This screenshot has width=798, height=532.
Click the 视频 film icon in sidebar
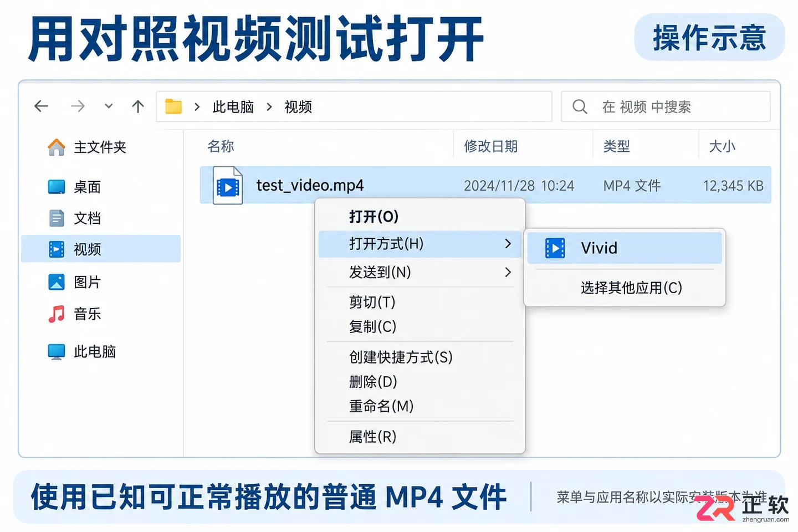pyautogui.click(x=57, y=249)
